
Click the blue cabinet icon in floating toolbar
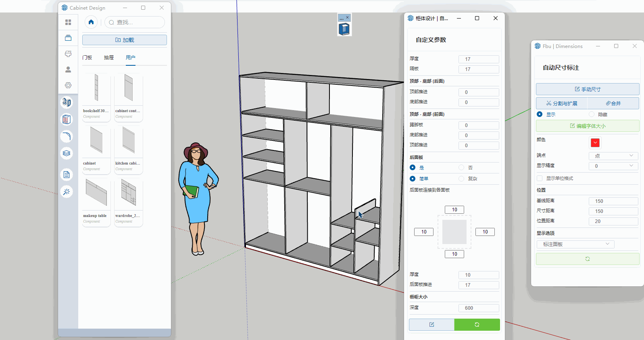coord(344,29)
